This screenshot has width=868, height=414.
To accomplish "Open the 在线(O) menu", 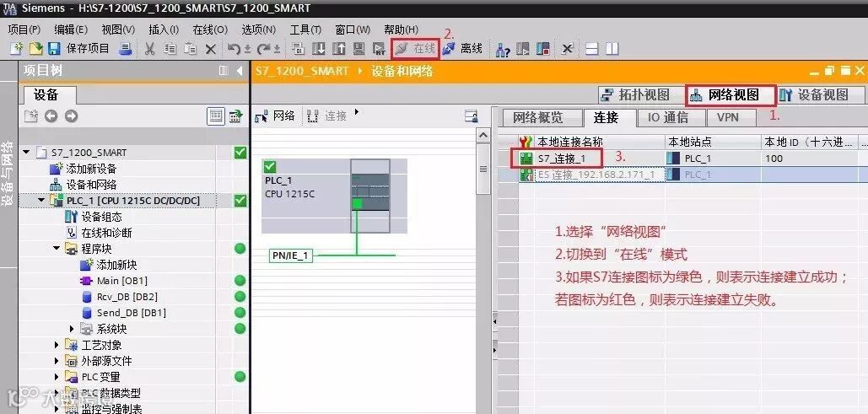I will coord(210,30).
